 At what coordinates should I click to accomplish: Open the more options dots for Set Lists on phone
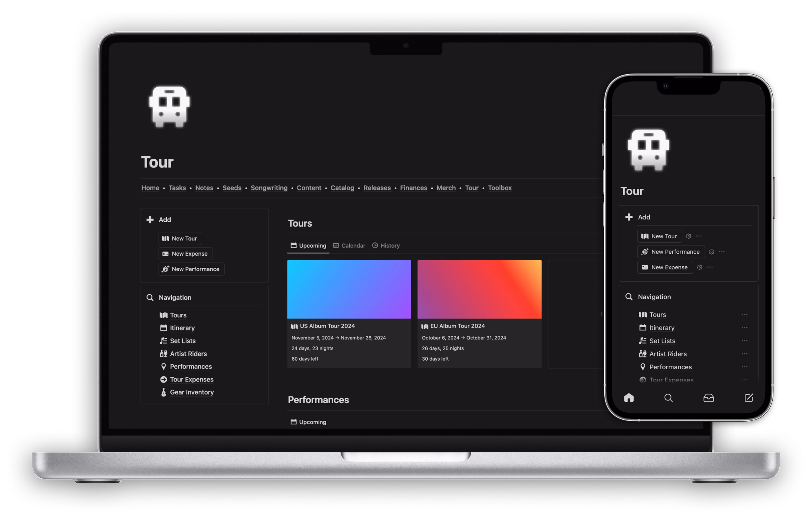(x=744, y=341)
